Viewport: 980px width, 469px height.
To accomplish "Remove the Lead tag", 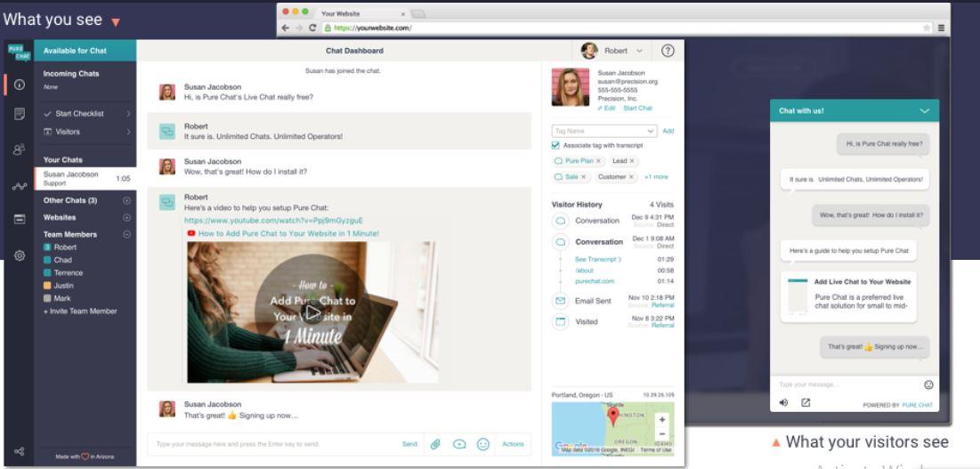I will (x=632, y=161).
